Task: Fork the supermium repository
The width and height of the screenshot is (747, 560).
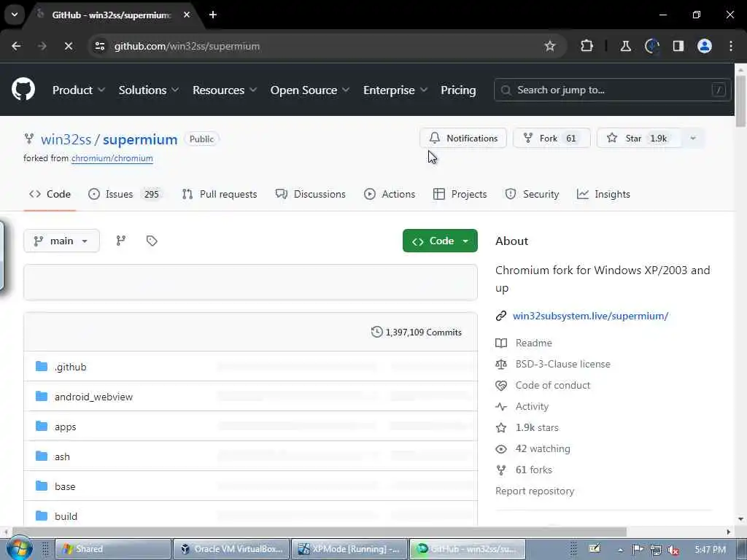Action: pos(551,138)
